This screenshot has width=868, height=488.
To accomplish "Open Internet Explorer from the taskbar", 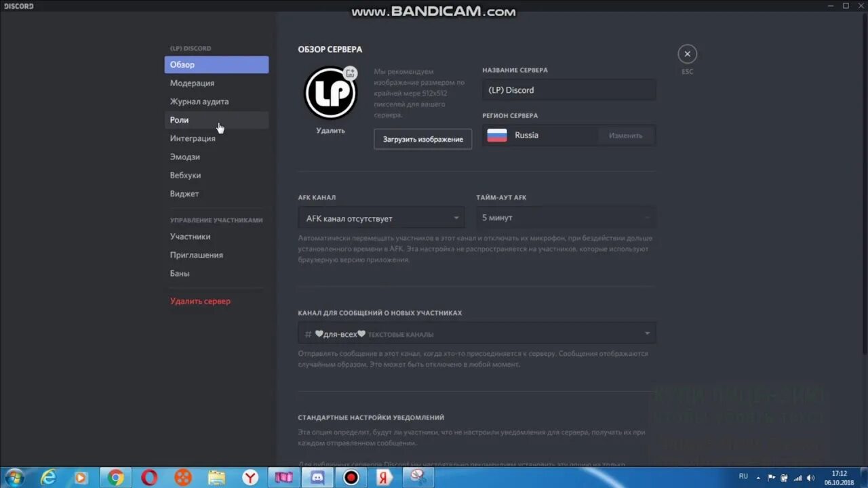I will [x=48, y=477].
